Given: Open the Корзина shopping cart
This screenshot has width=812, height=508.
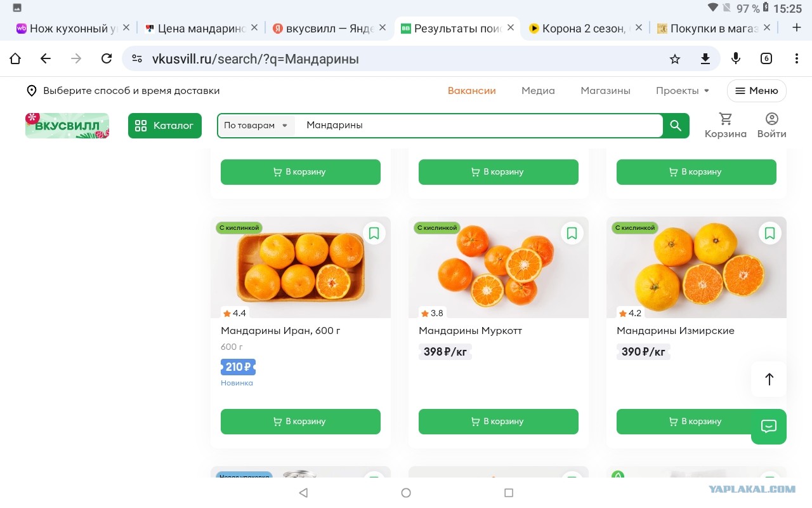Looking at the screenshot, I should click(x=725, y=126).
